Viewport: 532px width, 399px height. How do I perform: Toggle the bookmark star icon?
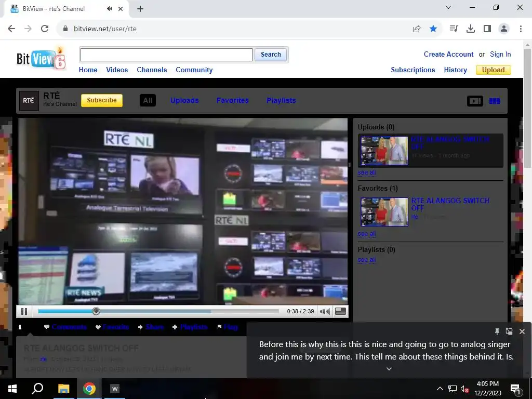(433, 29)
